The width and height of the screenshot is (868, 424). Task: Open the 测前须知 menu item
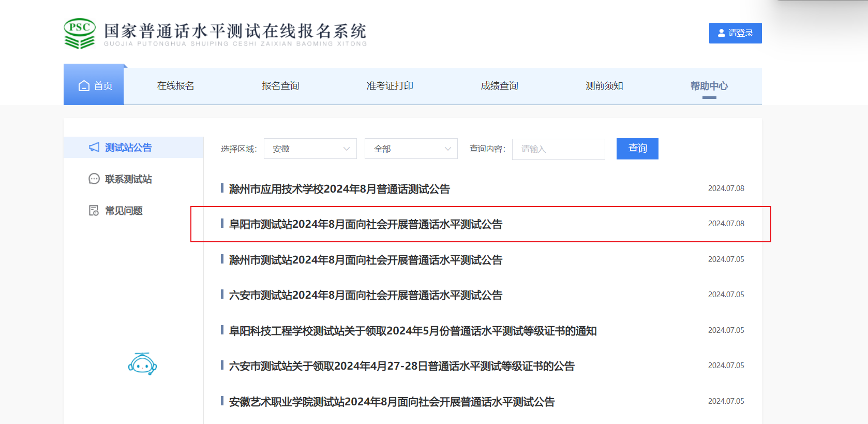point(604,86)
